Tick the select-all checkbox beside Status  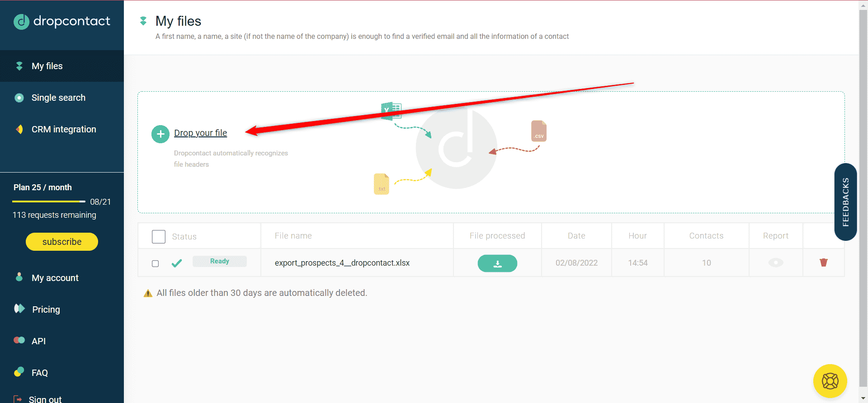click(x=159, y=236)
